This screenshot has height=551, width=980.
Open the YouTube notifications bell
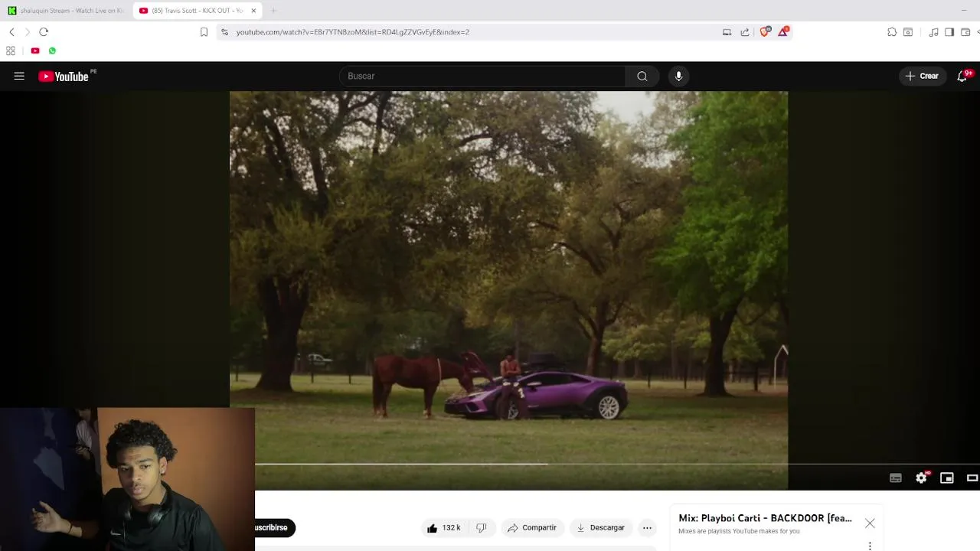pyautogui.click(x=963, y=76)
